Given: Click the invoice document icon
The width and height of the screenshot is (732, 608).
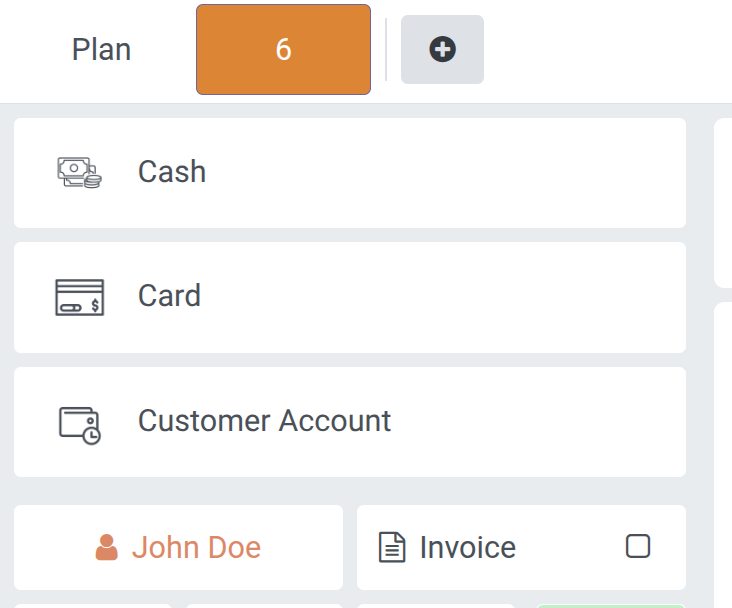Looking at the screenshot, I should pos(392,548).
